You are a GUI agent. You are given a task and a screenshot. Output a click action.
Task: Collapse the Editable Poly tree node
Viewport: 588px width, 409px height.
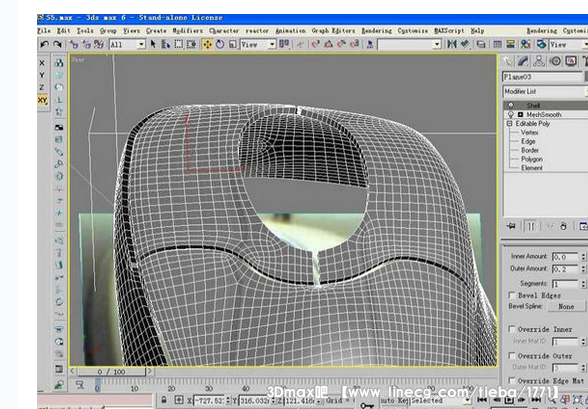pos(509,123)
